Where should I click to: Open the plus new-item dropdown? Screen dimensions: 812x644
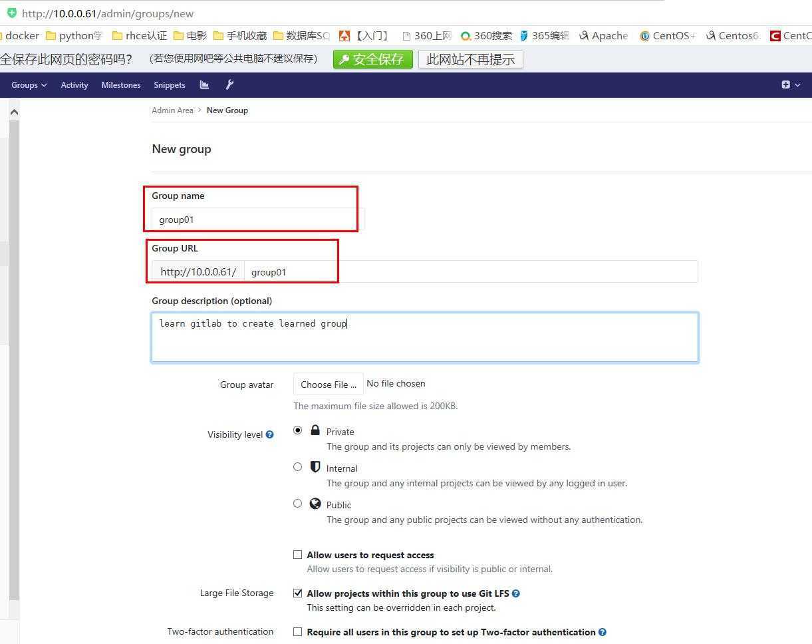click(x=791, y=84)
